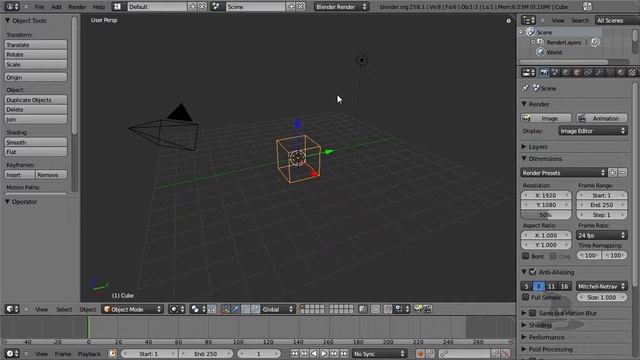This screenshot has height=360, width=640.
Task: Toggle the Anti-Aliasing checkbox
Action: [x=533, y=272]
